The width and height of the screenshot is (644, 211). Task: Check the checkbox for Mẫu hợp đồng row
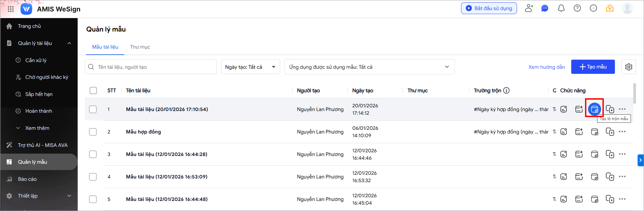tap(93, 132)
